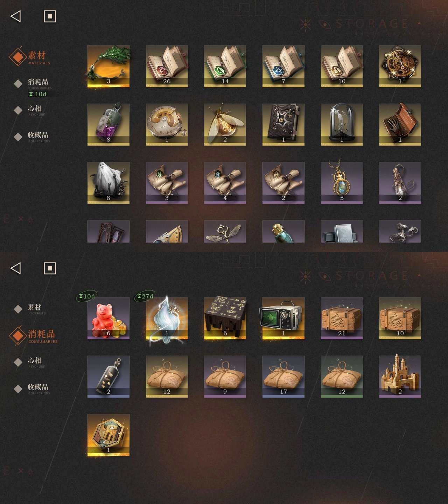This screenshot has width=448, height=504.
Task: Select the red gummy bear item
Action: pyautogui.click(x=108, y=318)
